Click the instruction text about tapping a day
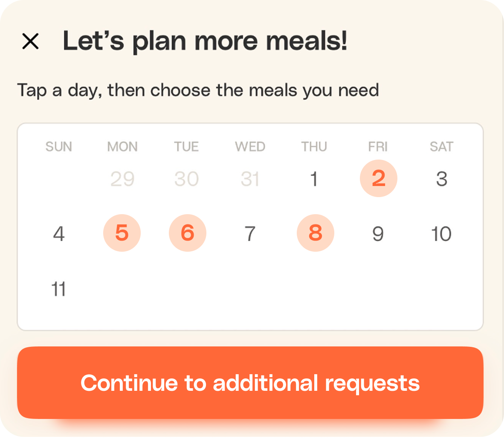 click(198, 90)
